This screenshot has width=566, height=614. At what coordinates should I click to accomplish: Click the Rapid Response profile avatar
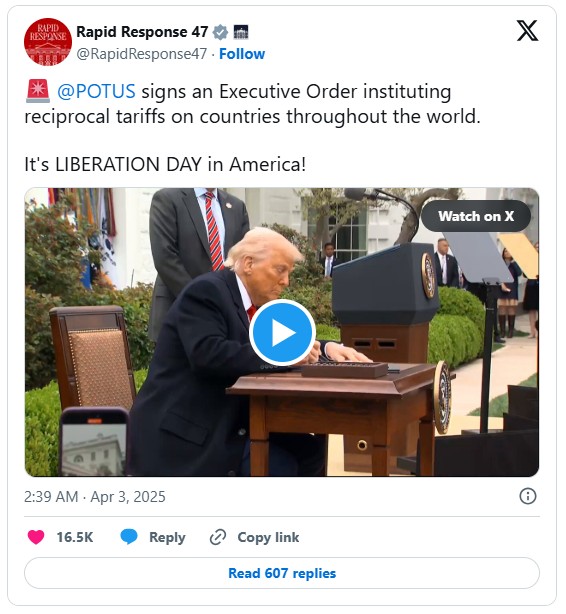pyautogui.click(x=48, y=42)
